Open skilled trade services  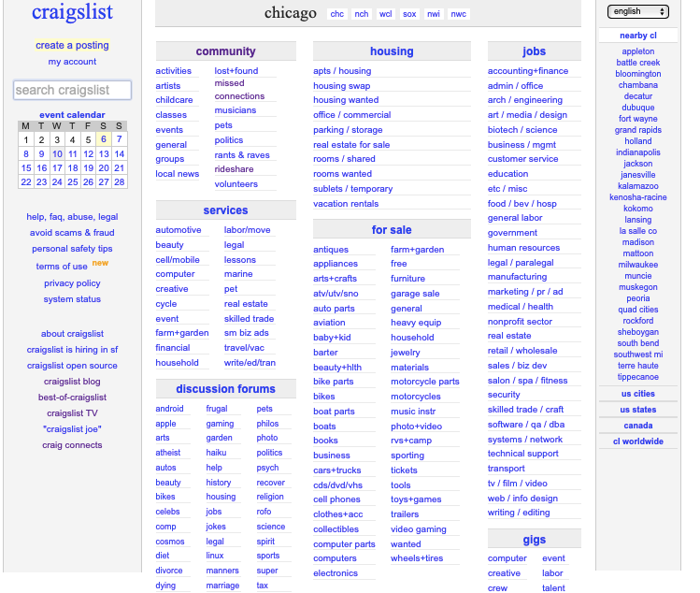click(x=250, y=319)
